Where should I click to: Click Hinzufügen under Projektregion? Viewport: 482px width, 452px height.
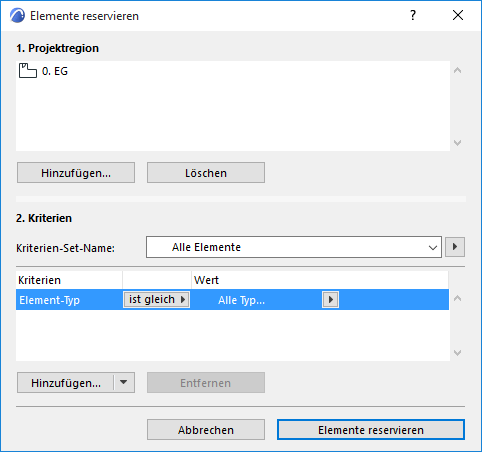point(76,173)
